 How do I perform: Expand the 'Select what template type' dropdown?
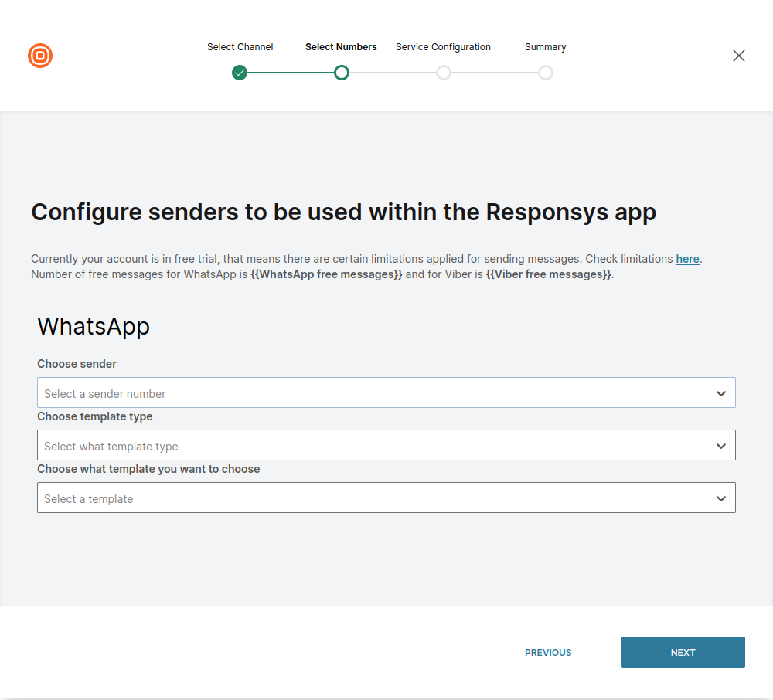371,446
